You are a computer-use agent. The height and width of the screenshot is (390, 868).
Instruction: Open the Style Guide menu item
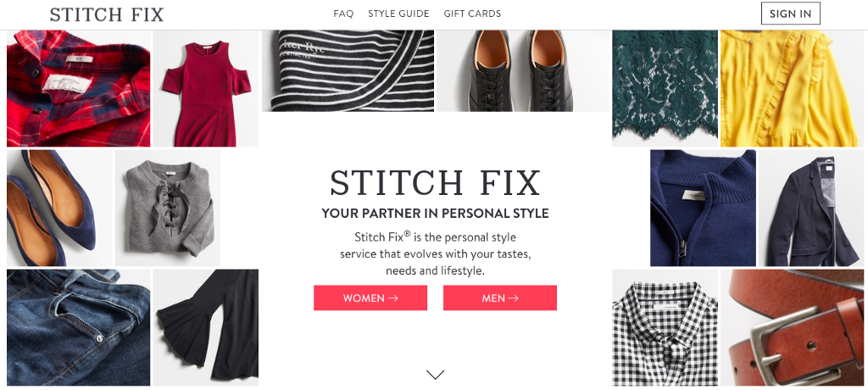(398, 14)
